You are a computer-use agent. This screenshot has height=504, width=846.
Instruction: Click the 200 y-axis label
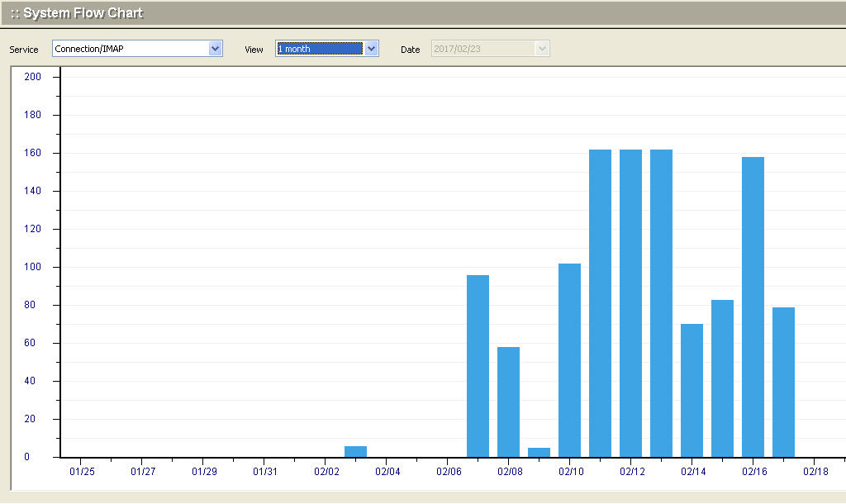tap(33, 77)
